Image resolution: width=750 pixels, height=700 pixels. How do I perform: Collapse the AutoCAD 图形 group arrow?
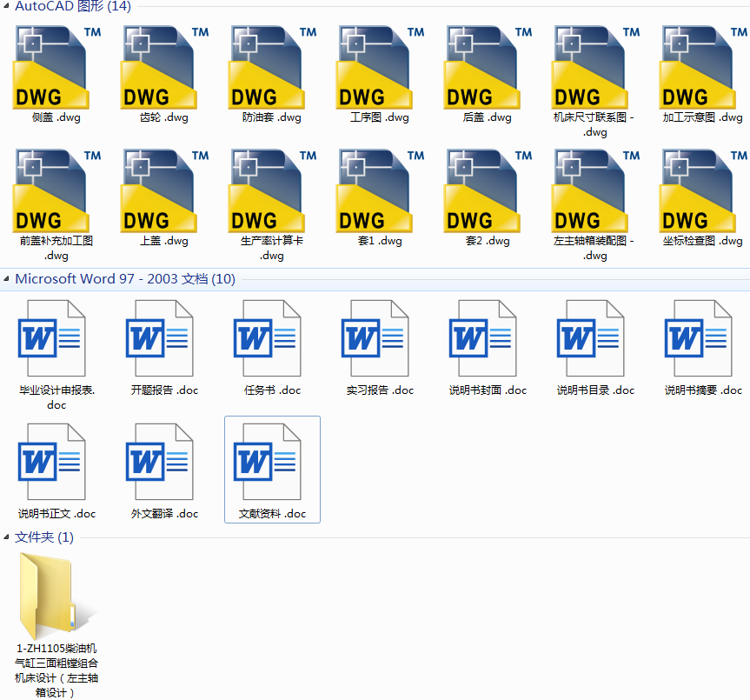coord(6,7)
